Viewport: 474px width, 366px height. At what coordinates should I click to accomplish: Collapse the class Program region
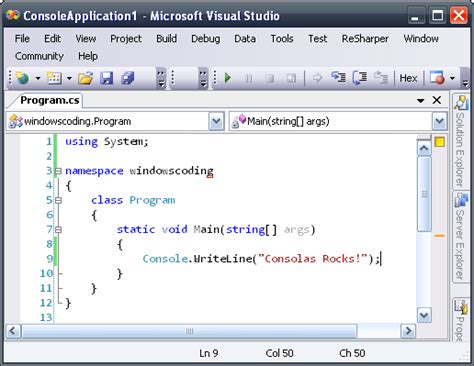(x=58, y=200)
